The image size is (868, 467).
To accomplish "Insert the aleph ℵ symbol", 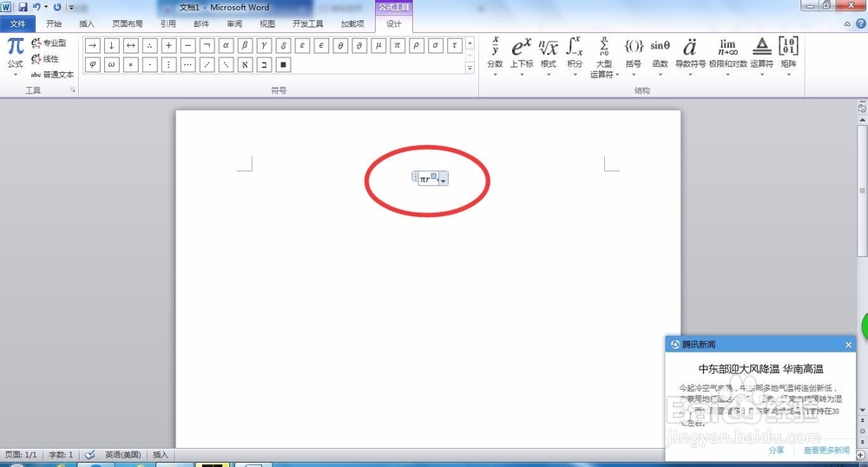I will coord(246,65).
